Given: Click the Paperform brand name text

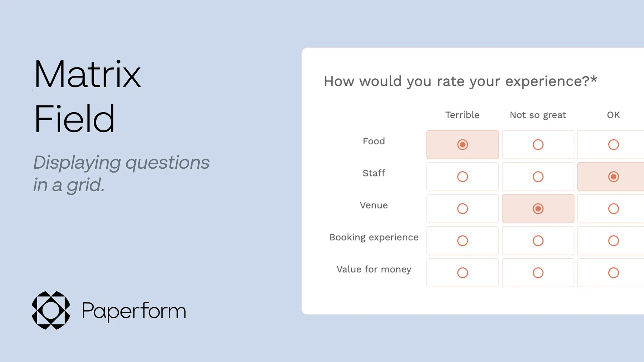Looking at the screenshot, I should coord(134,311).
